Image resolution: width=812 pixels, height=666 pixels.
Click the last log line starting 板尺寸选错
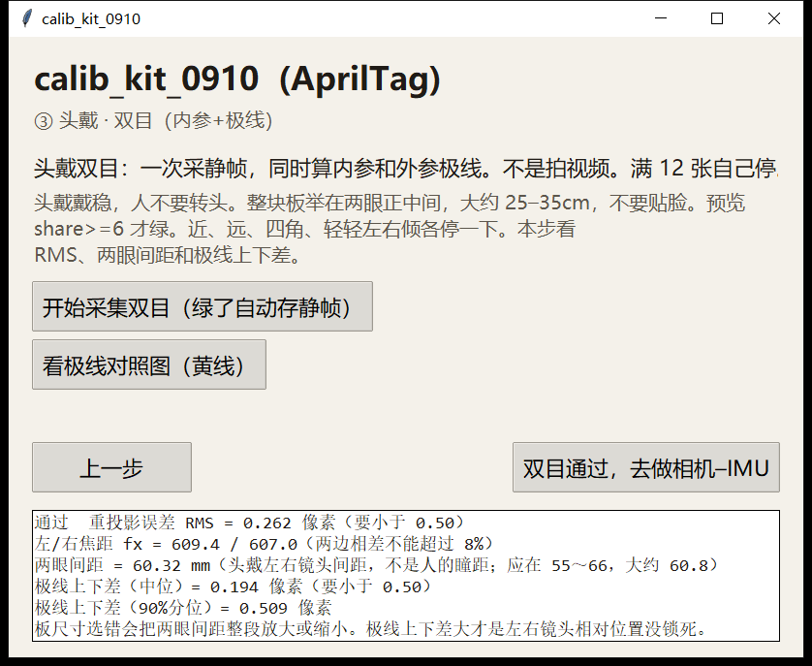[x=371, y=629]
